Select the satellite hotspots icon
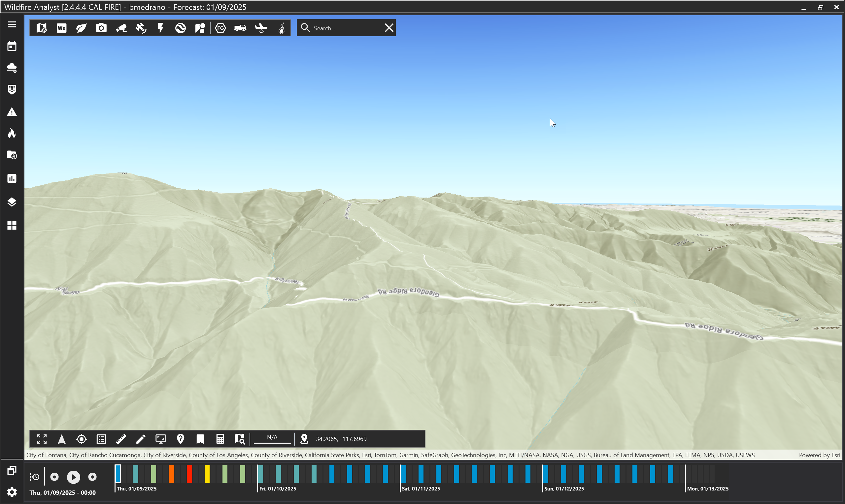Viewport: 845px width, 504px height. click(x=141, y=28)
